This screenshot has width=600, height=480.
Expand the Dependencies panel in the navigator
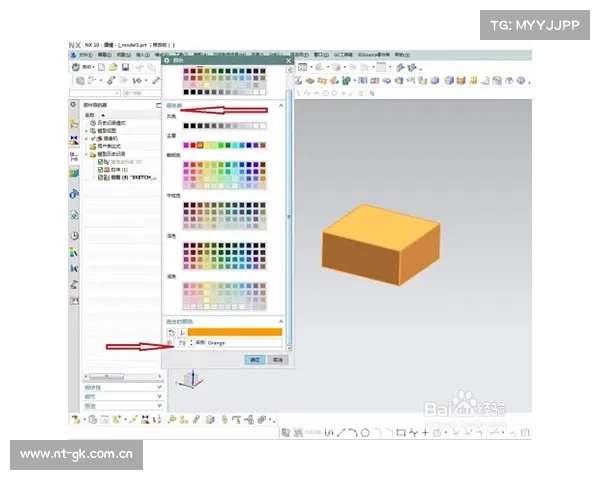click(x=159, y=385)
